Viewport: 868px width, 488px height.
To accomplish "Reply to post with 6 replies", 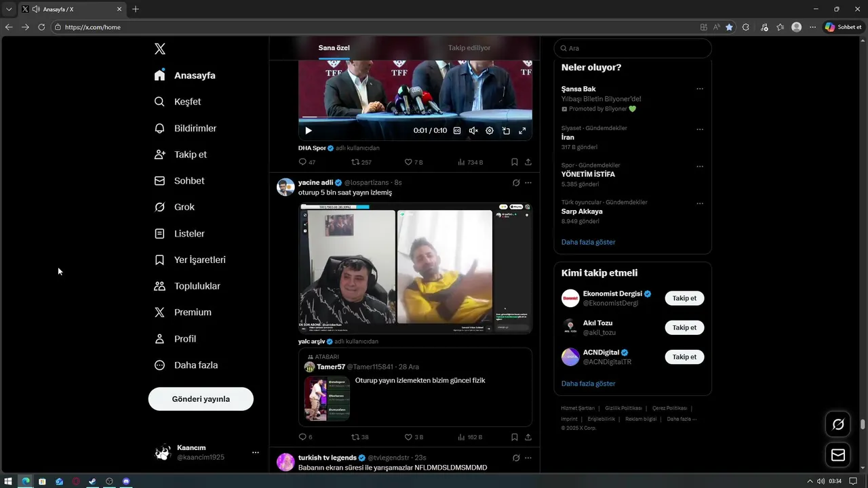I will 306,437.
